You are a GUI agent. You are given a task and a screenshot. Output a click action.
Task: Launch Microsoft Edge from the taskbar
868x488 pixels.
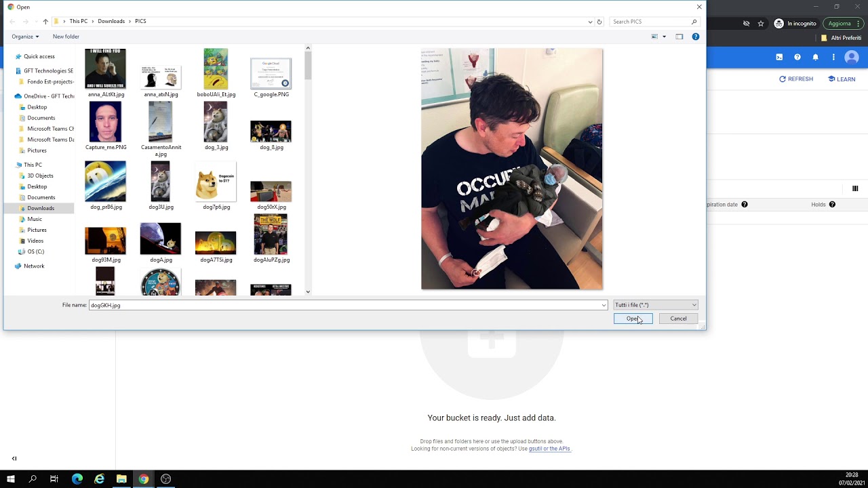pos(77,479)
